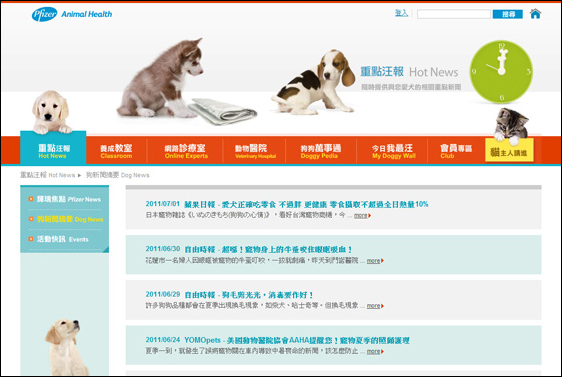Open the My Doggy Wall tab

pos(393,151)
